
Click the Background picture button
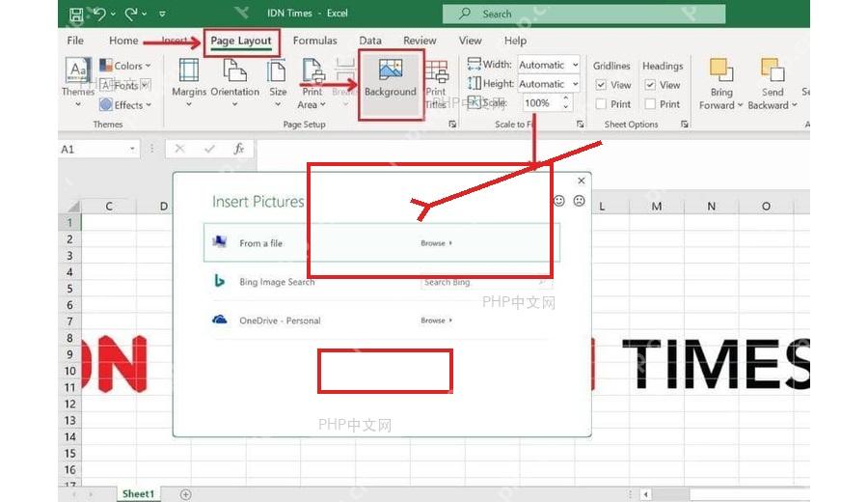click(391, 83)
